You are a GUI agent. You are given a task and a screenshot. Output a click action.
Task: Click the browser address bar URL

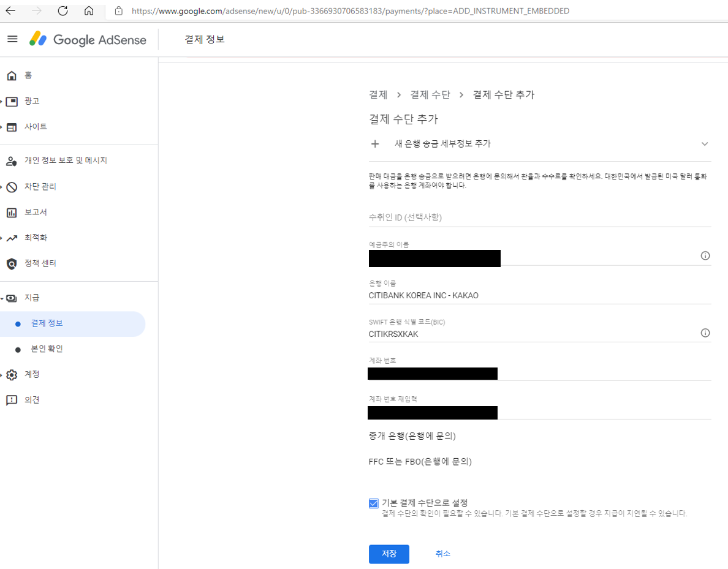pos(351,10)
